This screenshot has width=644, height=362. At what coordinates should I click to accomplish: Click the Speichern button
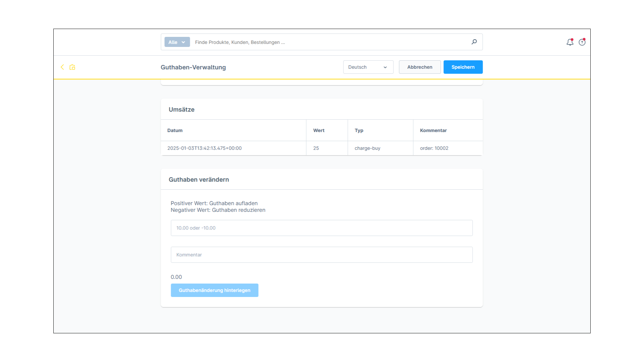point(463,67)
